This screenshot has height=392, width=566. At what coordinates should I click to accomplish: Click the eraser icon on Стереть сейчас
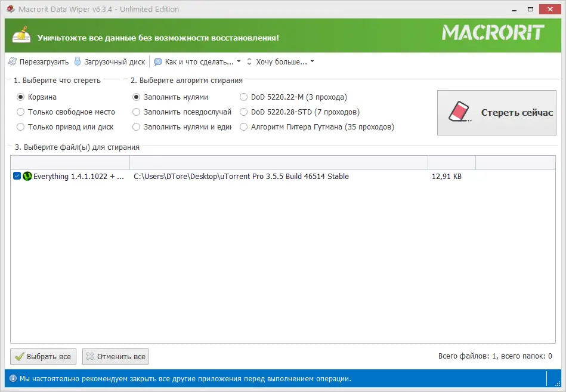tap(459, 112)
